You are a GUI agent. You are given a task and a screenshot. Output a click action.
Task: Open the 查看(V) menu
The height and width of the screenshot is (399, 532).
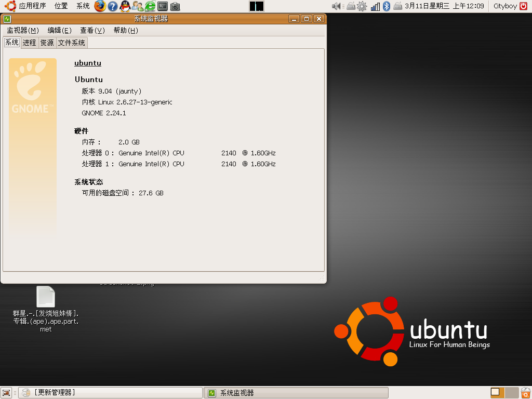92,31
